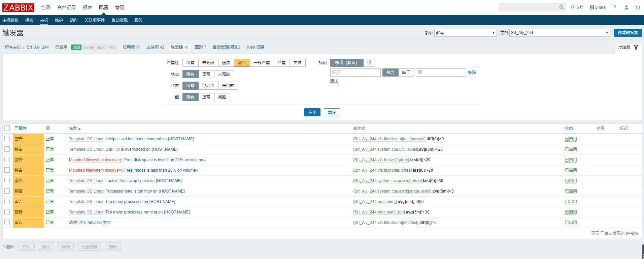644x259 pixels.
Task: Go to 模板 submenu
Action: point(29,20)
